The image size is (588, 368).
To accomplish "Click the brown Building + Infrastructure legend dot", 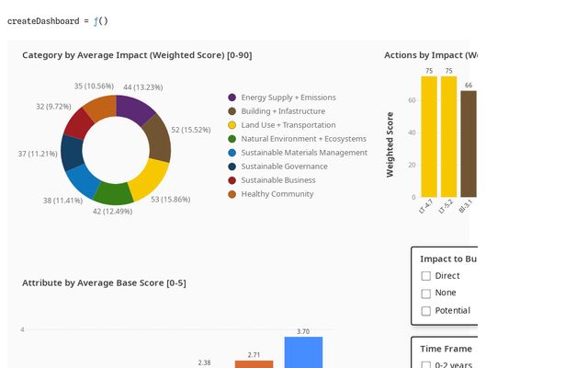I will (232, 111).
